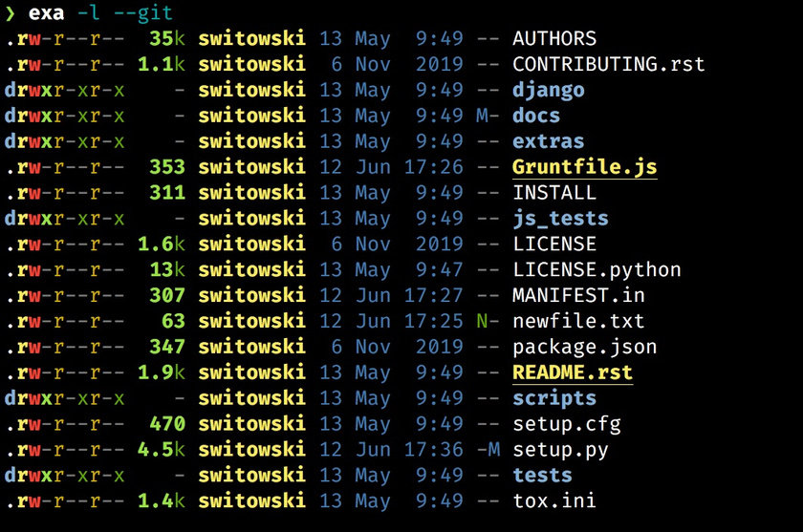
Task: Open the underlined README.rst entry
Action: pyautogui.click(x=573, y=372)
